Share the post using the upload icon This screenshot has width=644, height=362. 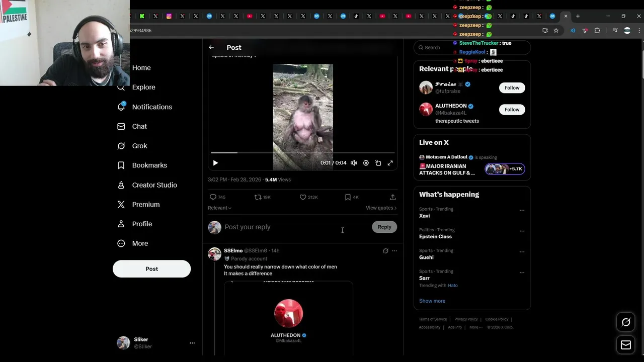[x=393, y=197]
